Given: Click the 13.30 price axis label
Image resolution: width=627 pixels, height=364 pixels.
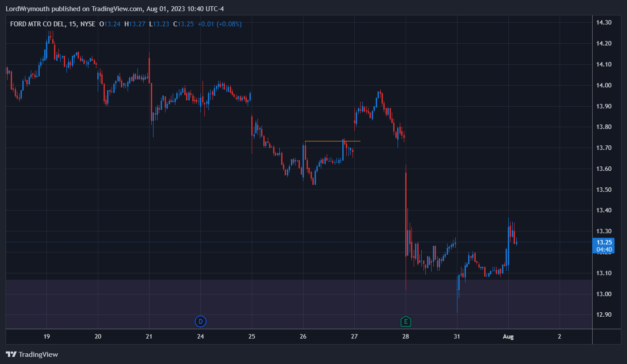Looking at the screenshot, I should pyautogui.click(x=604, y=231).
